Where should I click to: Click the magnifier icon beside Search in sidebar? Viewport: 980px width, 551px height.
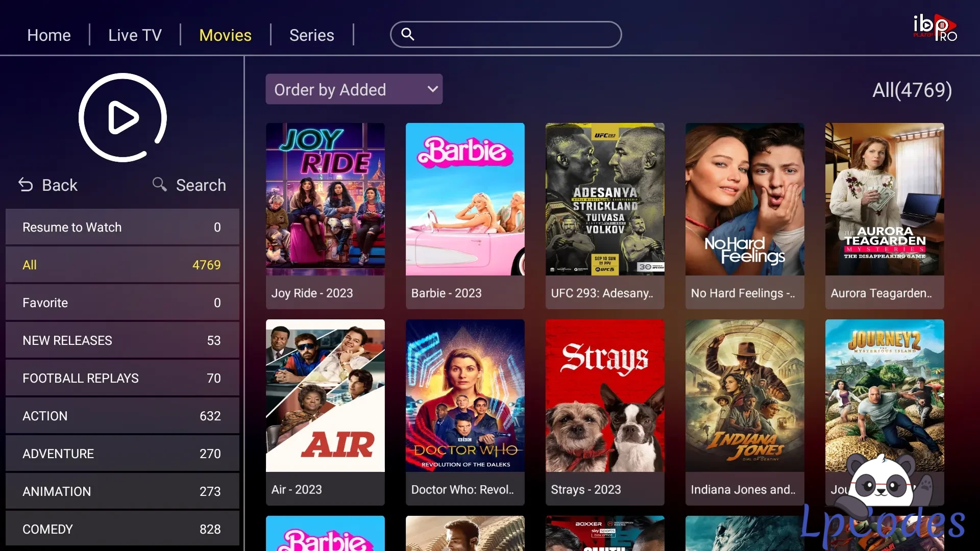tap(160, 184)
